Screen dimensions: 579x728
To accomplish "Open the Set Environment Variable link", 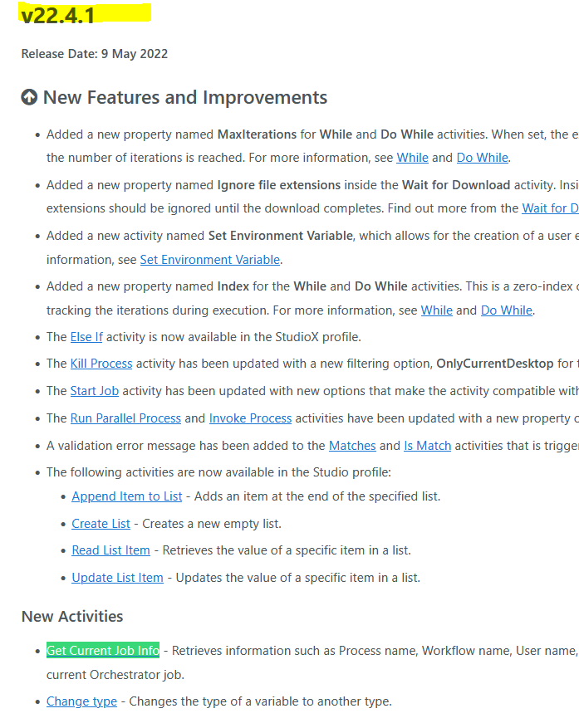I will point(210,260).
